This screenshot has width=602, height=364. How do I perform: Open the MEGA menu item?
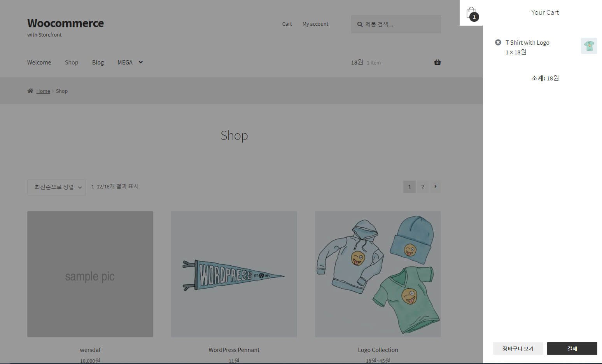point(125,62)
